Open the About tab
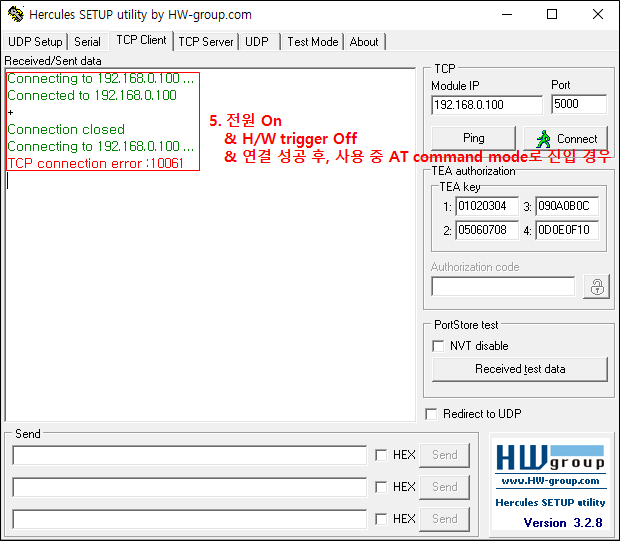This screenshot has width=630, height=541. 364,42
